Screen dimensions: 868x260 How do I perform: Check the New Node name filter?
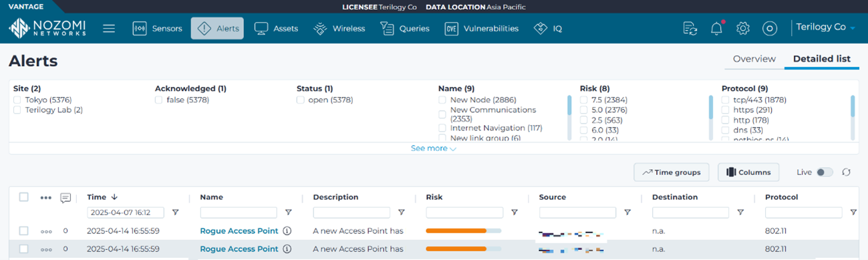442,100
